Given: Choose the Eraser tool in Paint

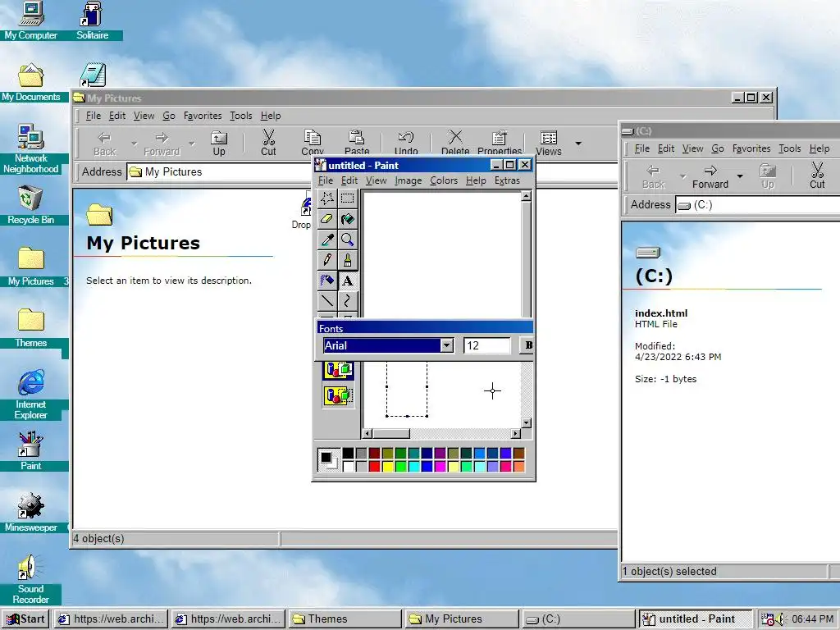Looking at the screenshot, I should (x=326, y=218).
